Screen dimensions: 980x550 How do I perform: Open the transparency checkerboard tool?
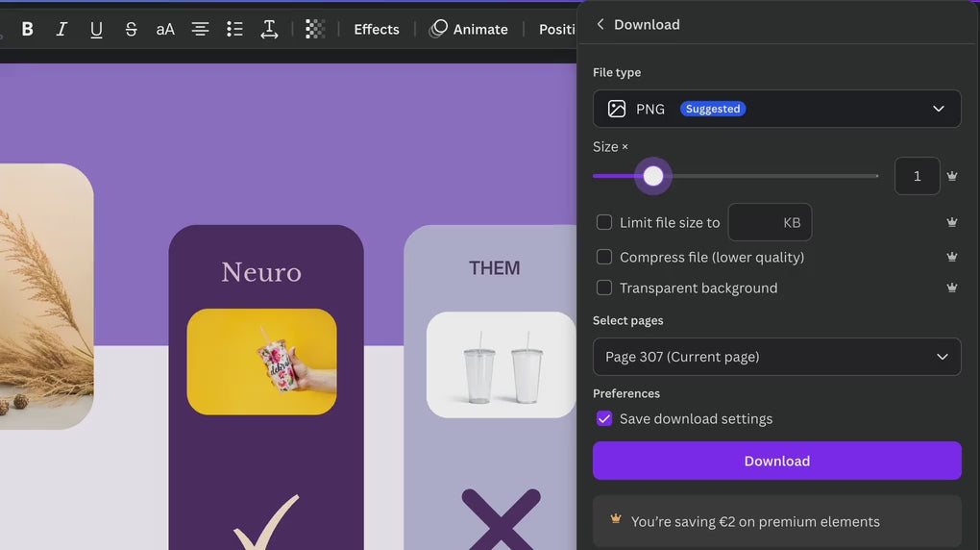point(315,29)
